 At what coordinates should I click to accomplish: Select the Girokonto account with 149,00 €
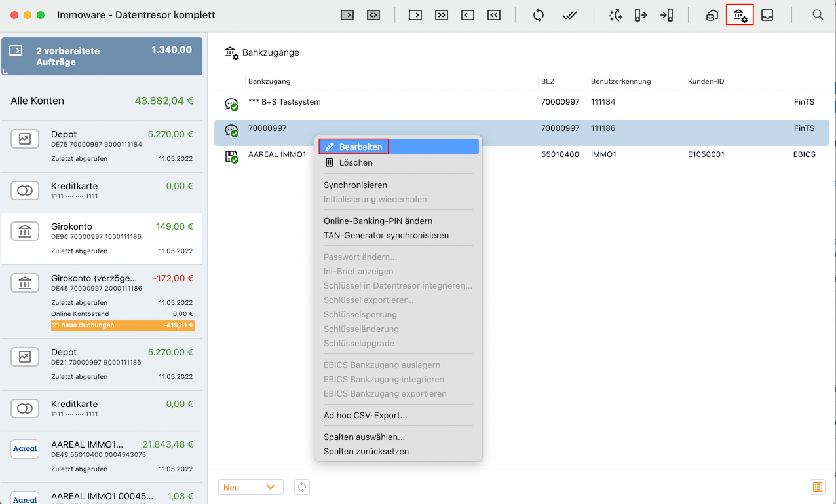(x=102, y=238)
